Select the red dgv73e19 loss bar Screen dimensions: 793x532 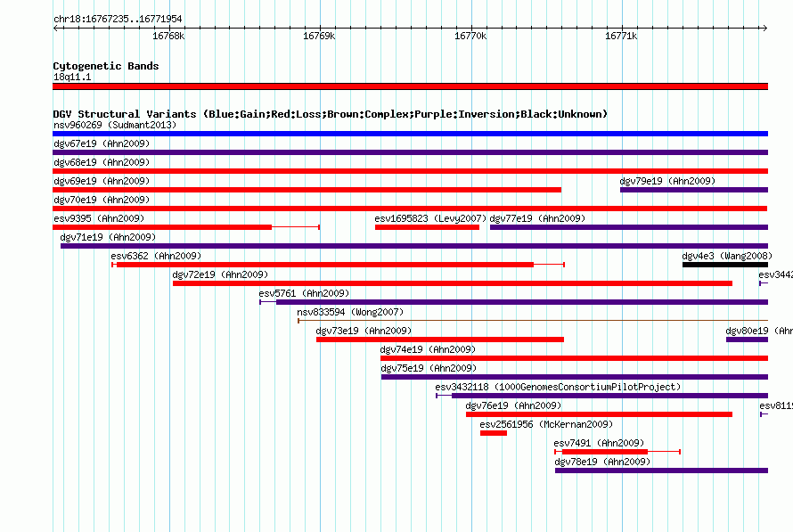coord(440,340)
